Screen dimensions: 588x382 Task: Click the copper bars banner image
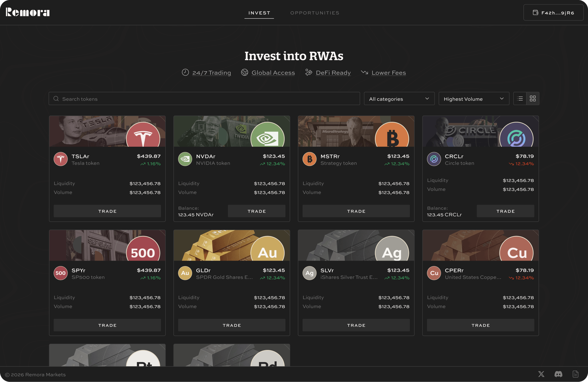[x=480, y=245]
